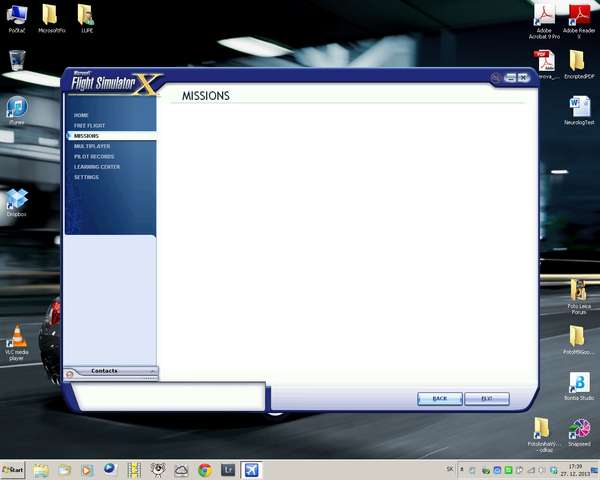This screenshot has width=600, height=480.
Task: Open the MicrosoftFix folder on desktop
Action: [51, 19]
